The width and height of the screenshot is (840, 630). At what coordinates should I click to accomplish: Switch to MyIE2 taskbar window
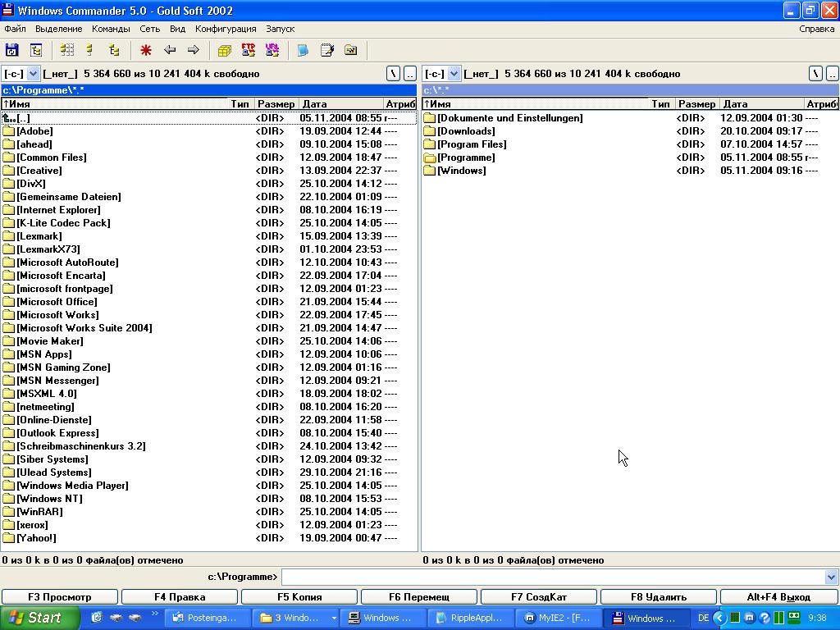pos(559,619)
